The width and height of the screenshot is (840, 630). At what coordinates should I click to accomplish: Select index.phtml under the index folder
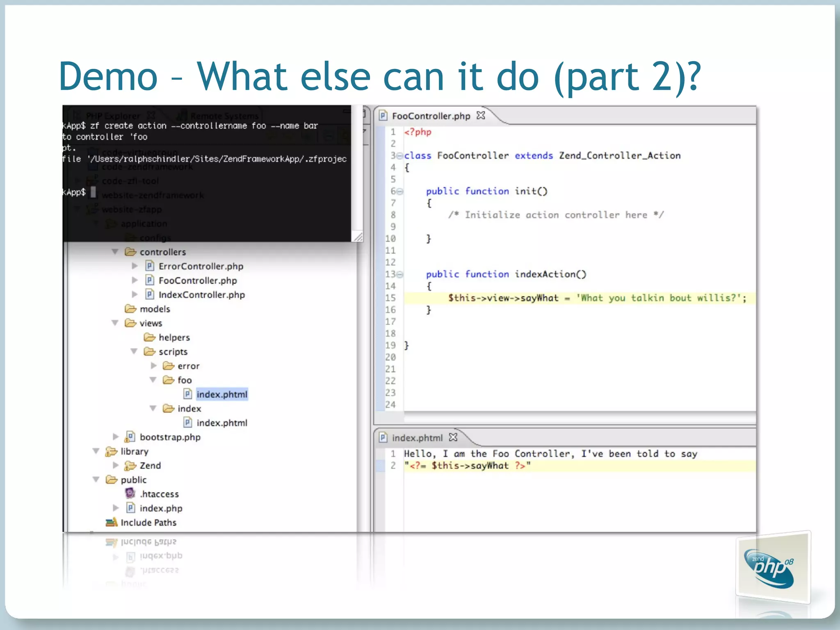(x=222, y=423)
